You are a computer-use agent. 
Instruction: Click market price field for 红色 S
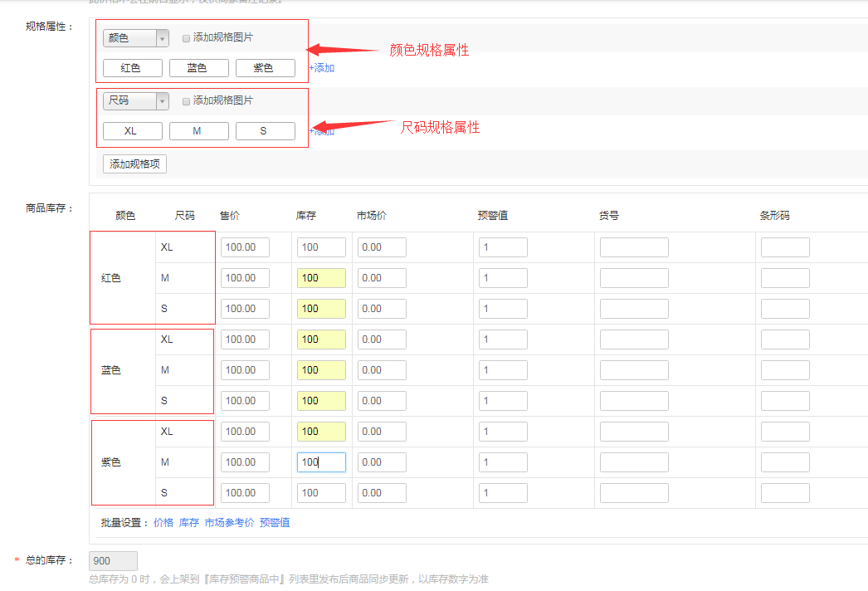[x=382, y=309]
